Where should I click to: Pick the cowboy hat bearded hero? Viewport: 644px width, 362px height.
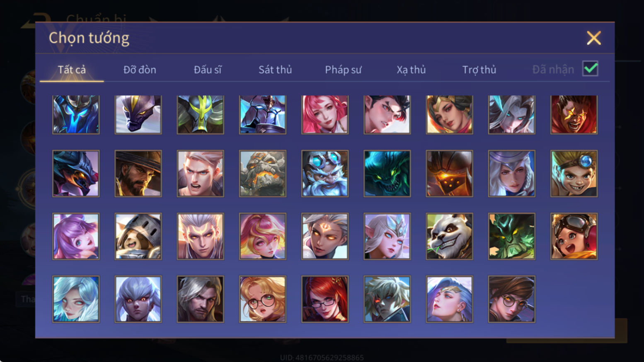tap(138, 173)
